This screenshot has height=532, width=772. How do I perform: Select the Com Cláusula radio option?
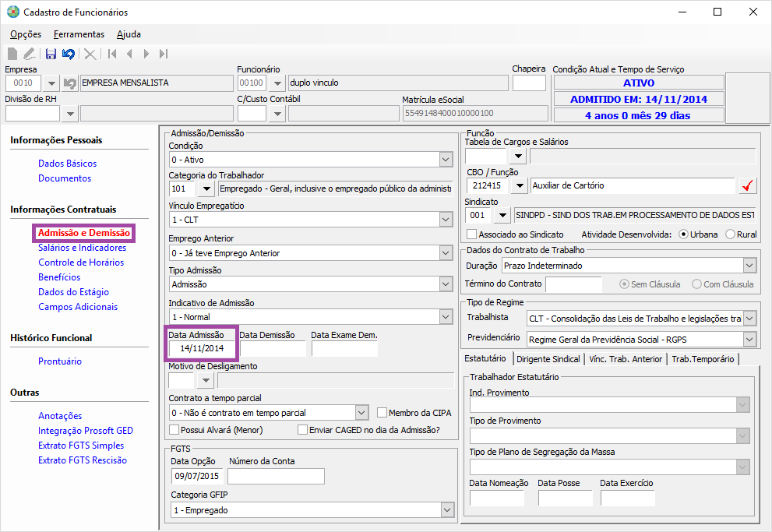coord(696,284)
